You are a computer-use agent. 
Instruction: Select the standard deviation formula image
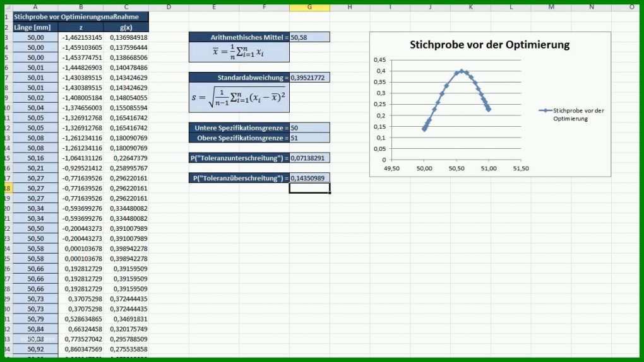click(x=239, y=98)
